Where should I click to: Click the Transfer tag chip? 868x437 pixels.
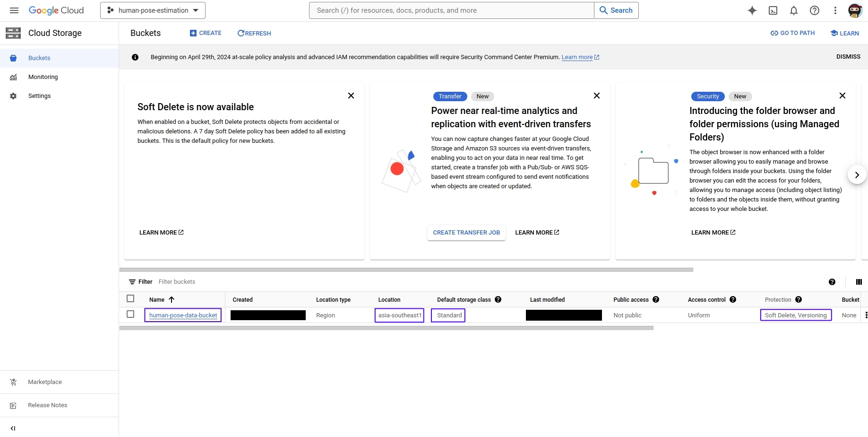click(450, 96)
